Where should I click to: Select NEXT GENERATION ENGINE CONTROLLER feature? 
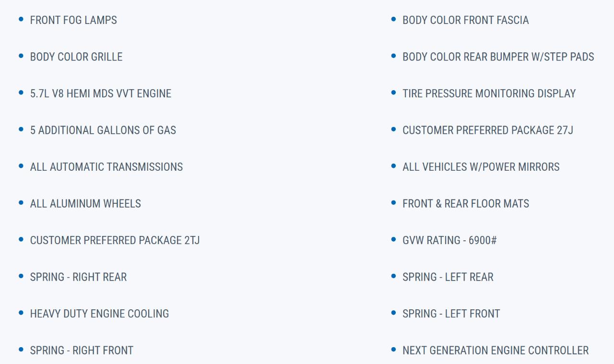[x=496, y=350]
